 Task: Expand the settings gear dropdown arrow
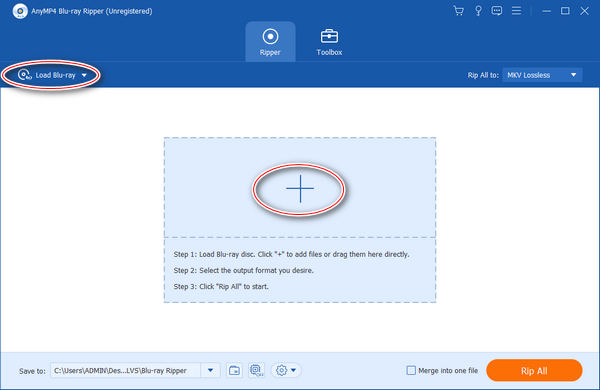[293, 370]
